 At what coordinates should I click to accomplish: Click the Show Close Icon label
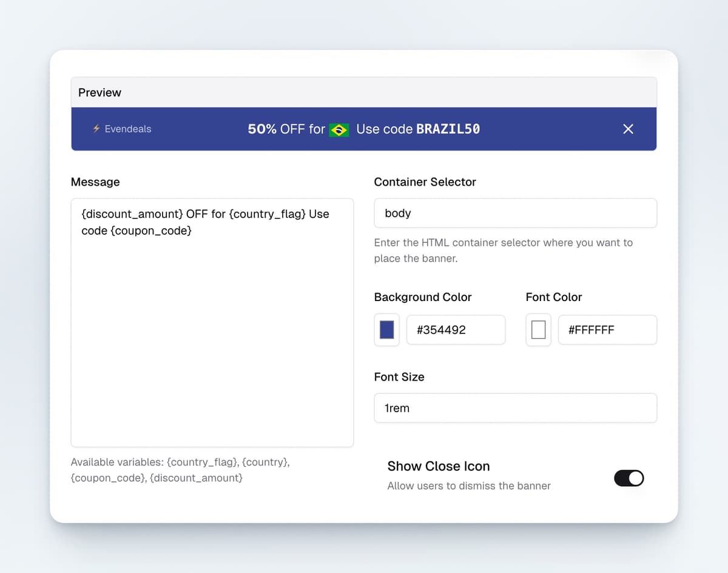point(438,466)
